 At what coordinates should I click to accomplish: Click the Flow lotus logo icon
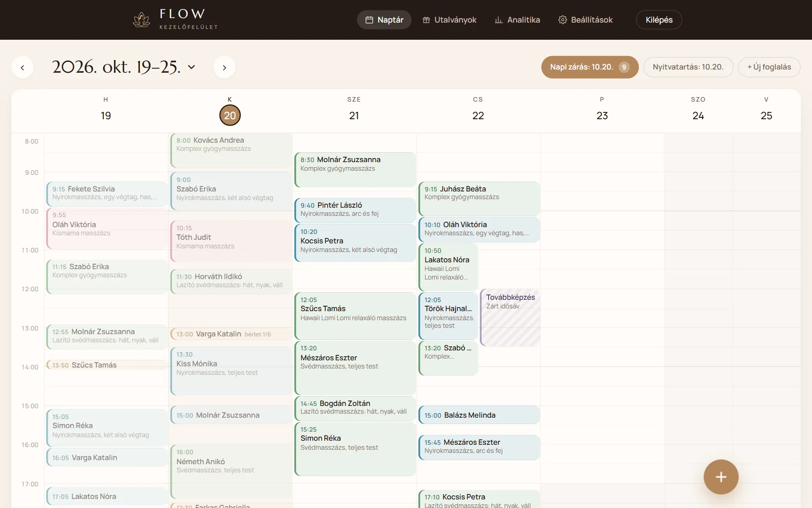(x=142, y=20)
